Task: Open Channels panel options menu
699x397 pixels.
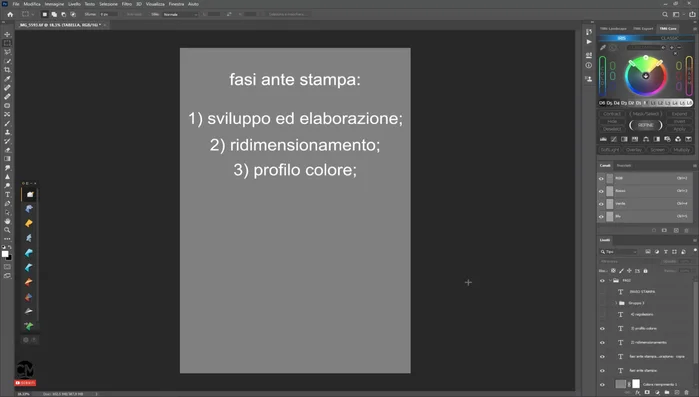Action: (x=694, y=166)
